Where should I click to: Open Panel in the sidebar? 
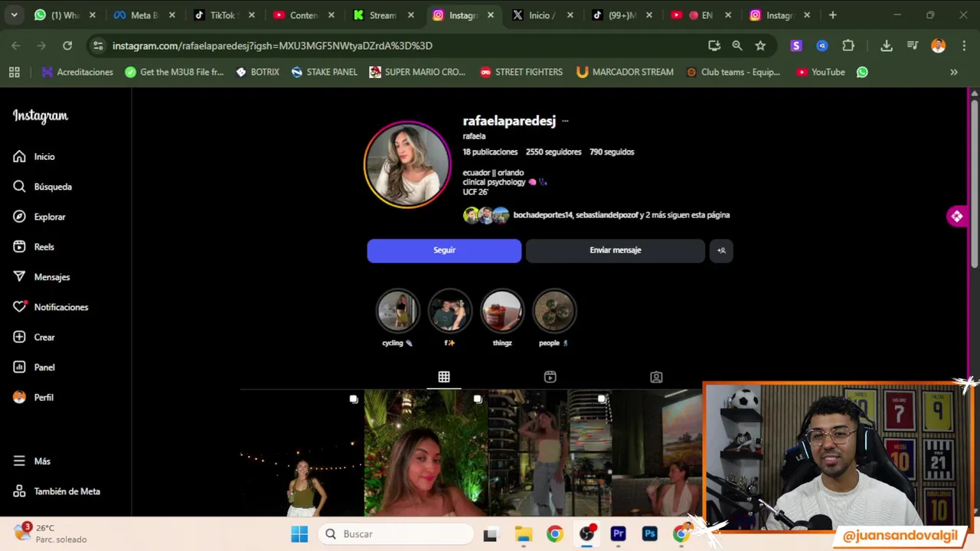coord(34,367)
